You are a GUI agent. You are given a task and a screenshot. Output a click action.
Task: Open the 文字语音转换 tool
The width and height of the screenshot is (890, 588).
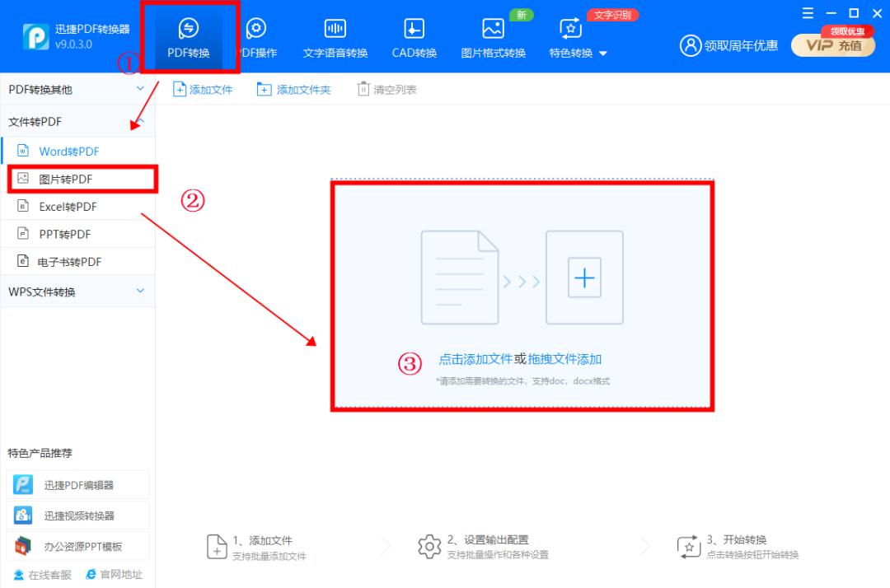[x=335, y=37]
